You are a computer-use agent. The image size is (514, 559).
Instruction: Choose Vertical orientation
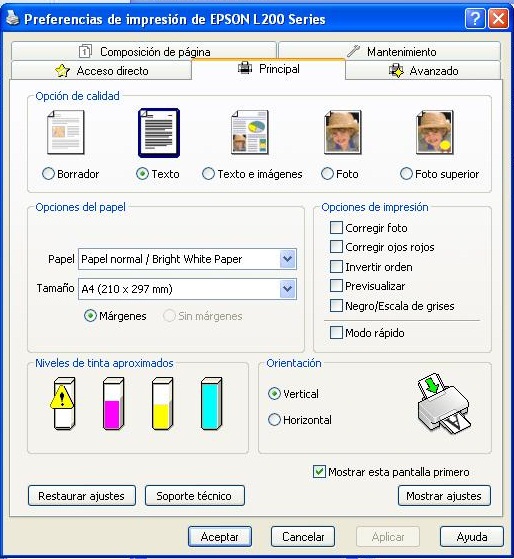pyautogui.click(x=274, y=394)
